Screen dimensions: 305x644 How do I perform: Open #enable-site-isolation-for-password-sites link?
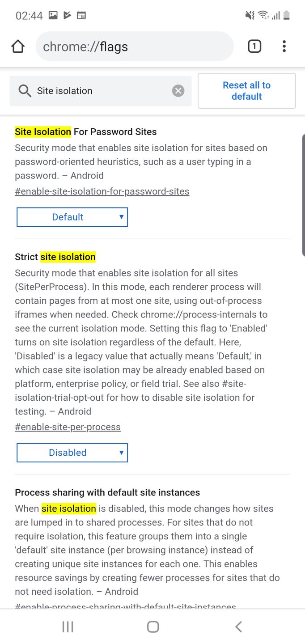[102, 191]
